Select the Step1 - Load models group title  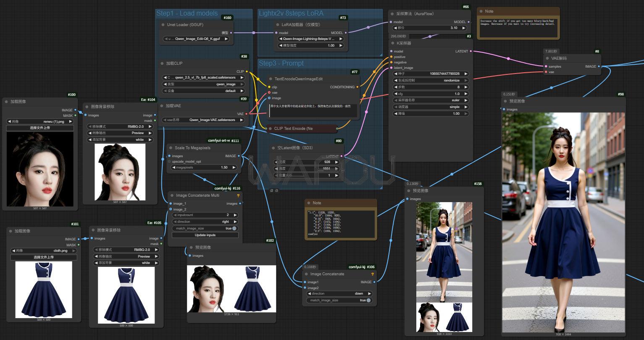click(187, 13)
